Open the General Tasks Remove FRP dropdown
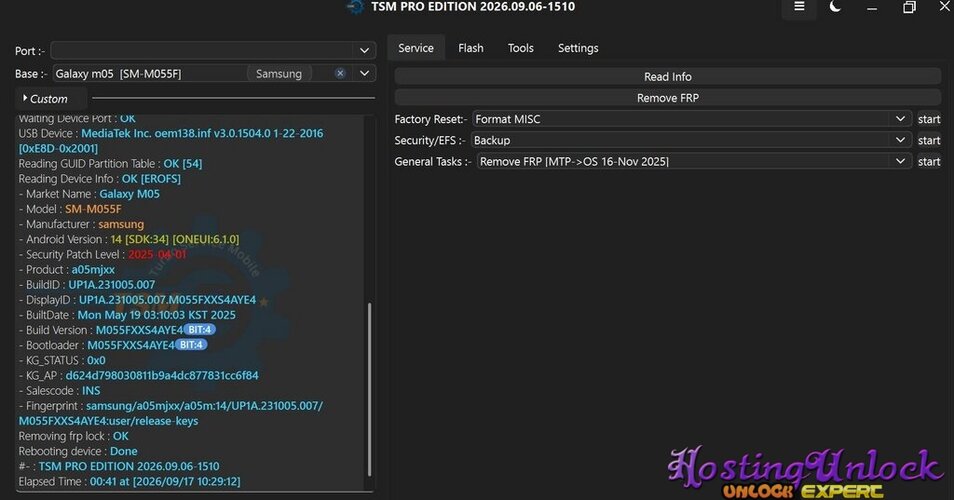 click(x=694, y=162)
